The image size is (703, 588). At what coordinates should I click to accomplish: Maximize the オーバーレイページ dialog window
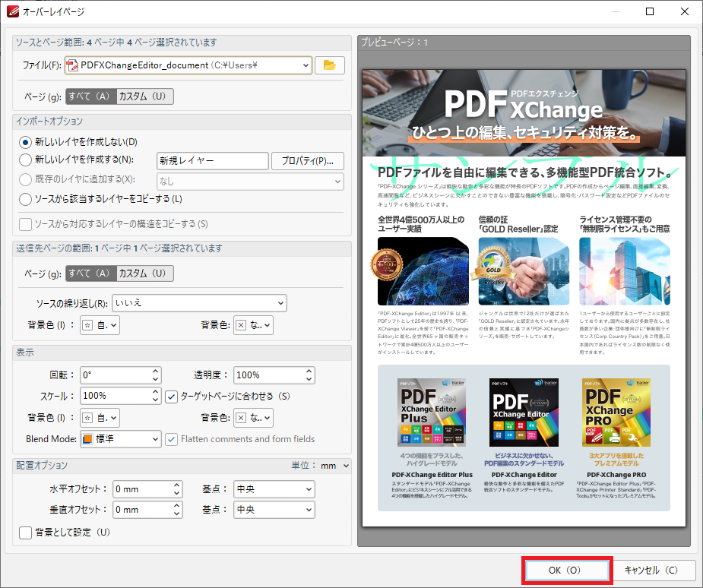[x=650, y=11]
